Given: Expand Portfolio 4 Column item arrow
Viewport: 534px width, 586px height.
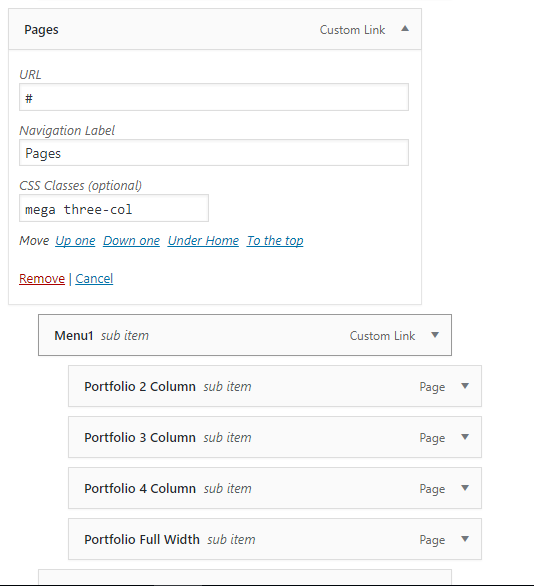Looking at the screenshot, I should (x=465, y=488).
